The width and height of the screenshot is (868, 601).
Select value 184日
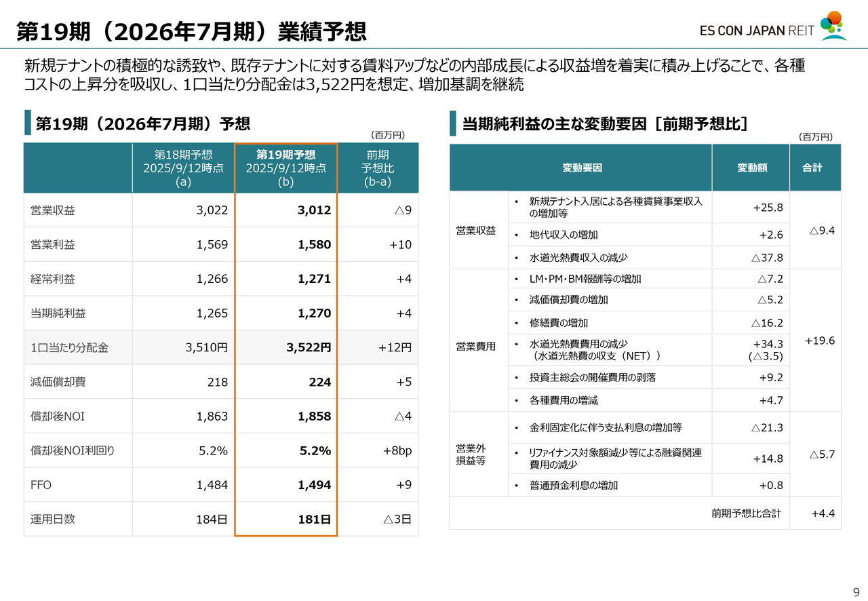[x=212, y=520]
